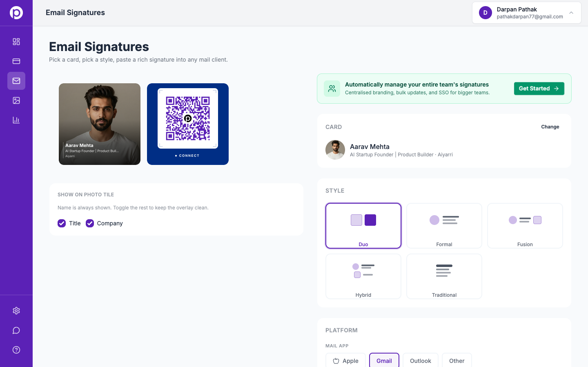Screen dimensions: 588x367
Task: Select the Fusion signature style
Action: coord(525,226)
